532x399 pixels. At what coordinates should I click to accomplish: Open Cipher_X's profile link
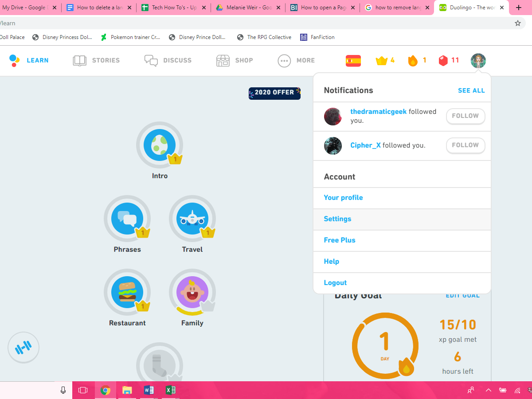click(365, 145)
